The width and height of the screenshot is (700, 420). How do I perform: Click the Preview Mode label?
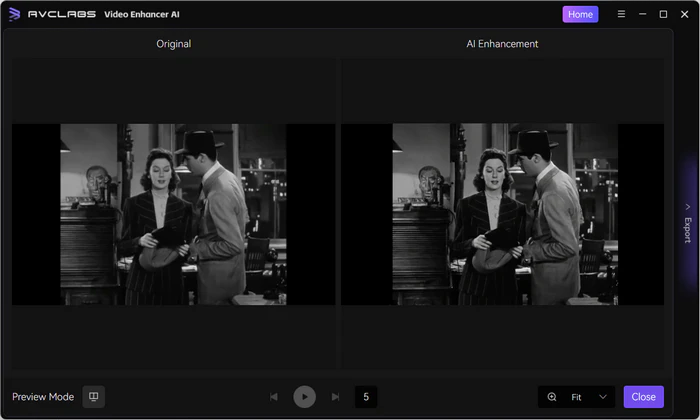click(43, 397)
